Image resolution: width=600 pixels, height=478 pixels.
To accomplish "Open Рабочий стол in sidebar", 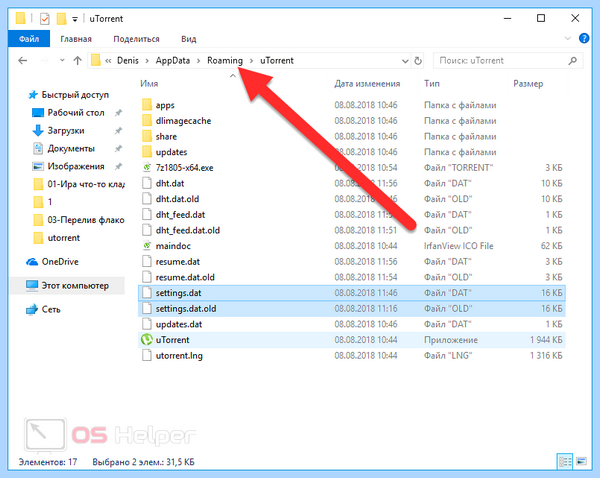I will (x=76, y=113).
